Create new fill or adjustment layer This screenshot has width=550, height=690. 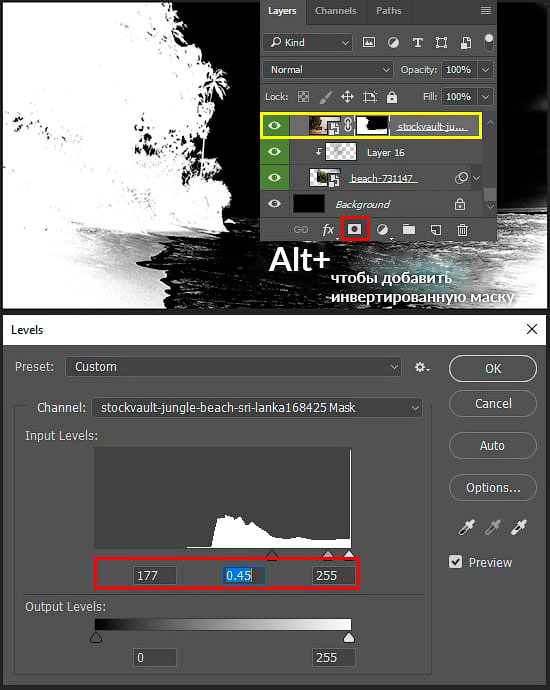[382, 229]
